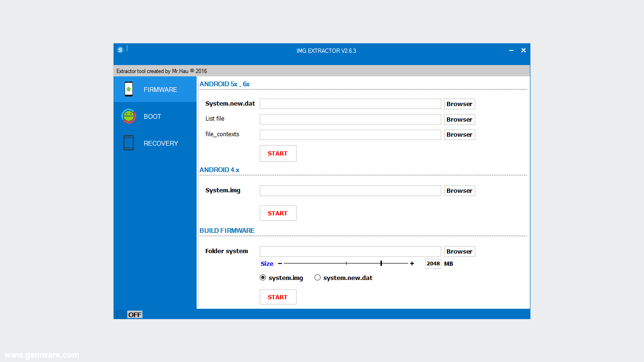
Task: Toggle the OFF switch at bottom left
Action: [x=135, y=314]
